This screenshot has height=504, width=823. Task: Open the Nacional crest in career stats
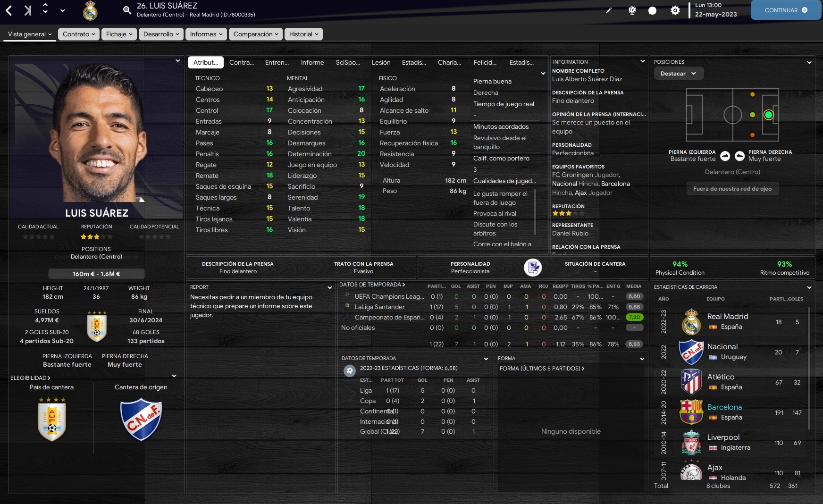pyautogui.click(x=691, y=352)
